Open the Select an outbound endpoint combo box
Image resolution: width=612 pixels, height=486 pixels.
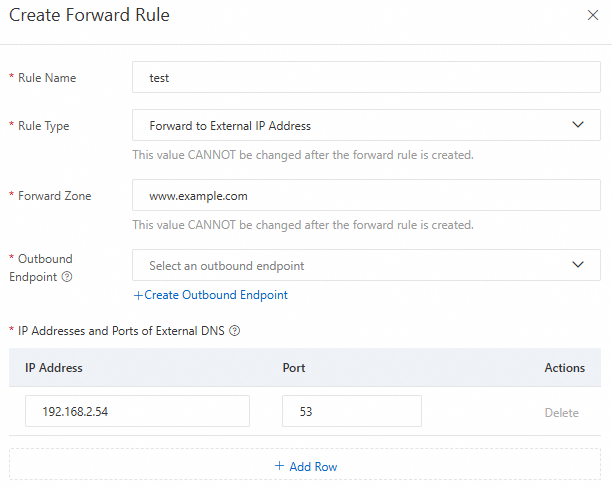pyautogui.click(x=350, y=266)
